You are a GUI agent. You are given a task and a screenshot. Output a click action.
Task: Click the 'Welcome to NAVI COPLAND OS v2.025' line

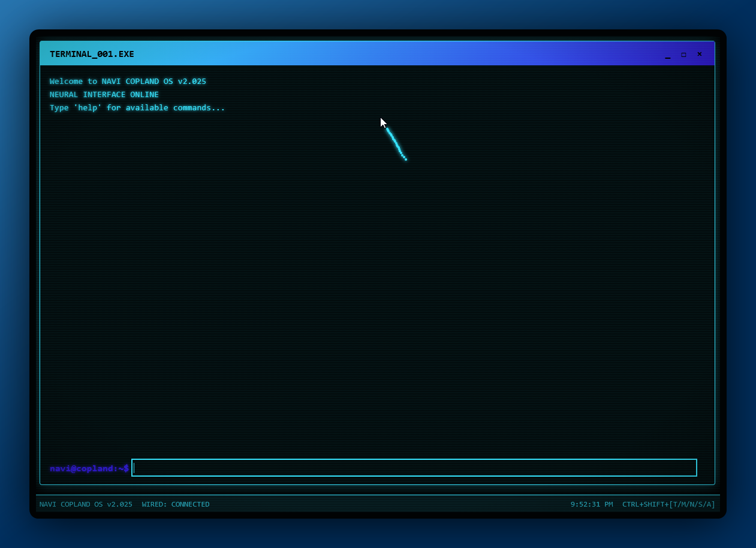coord(128,82)
